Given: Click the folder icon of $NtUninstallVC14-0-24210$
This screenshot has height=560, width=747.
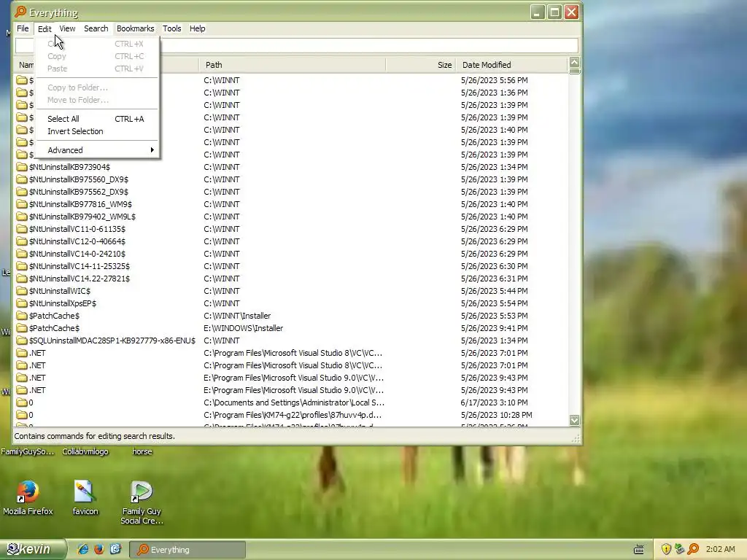Looking at the screenshot, I should tap(21, 253).
